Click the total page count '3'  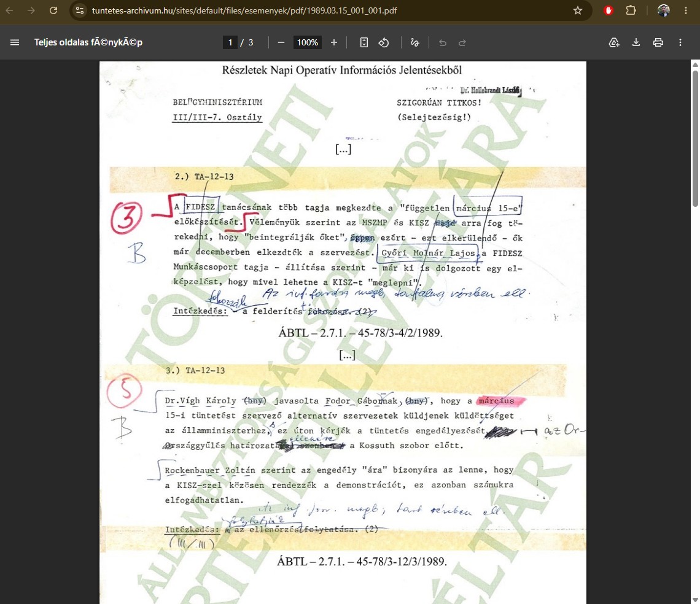pyautogui.click(x=251, y=42)
